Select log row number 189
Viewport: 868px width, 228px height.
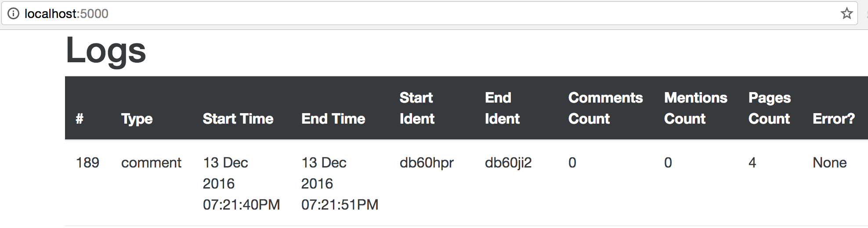87,163
